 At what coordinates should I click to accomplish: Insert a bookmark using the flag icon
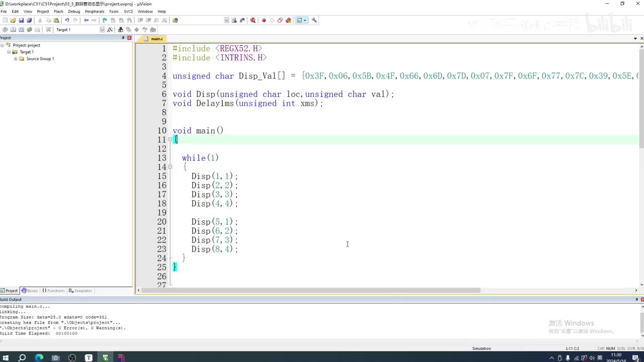click(x=105, y=21)
